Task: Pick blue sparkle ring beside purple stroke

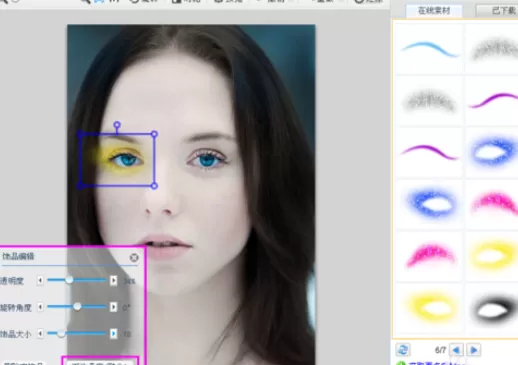Action: [x=493, y=153]
